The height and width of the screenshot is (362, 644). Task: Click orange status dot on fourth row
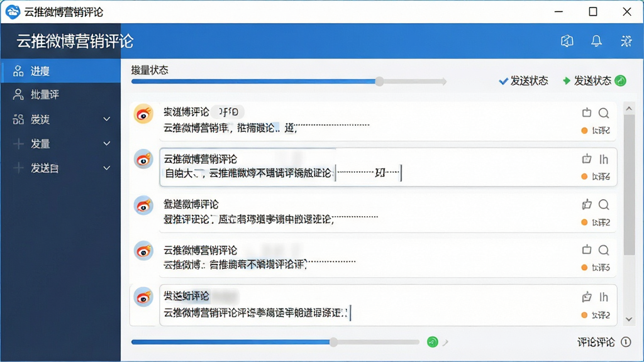point(584,268)
